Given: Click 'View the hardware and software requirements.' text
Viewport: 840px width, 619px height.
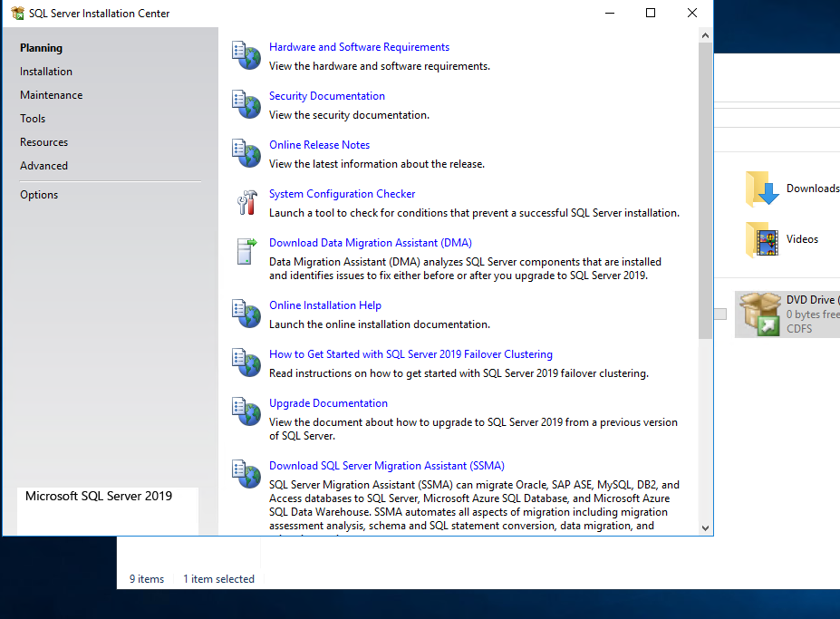Looking at the screenshot, I should pos(380,66).
